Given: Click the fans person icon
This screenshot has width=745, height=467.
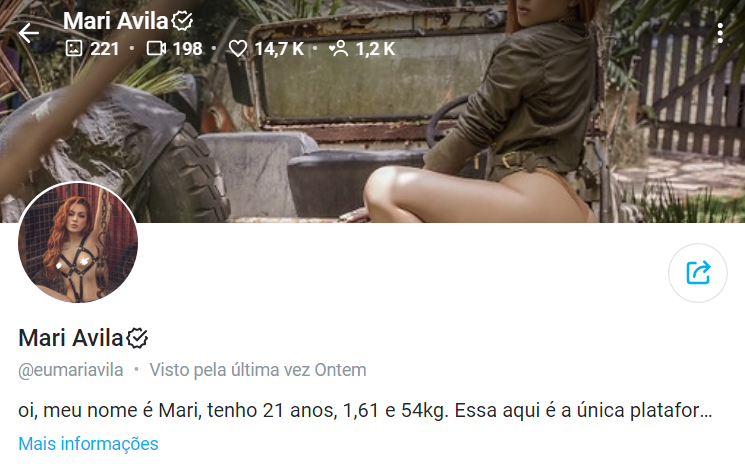Looking at the screenshot, I should 339,48.
